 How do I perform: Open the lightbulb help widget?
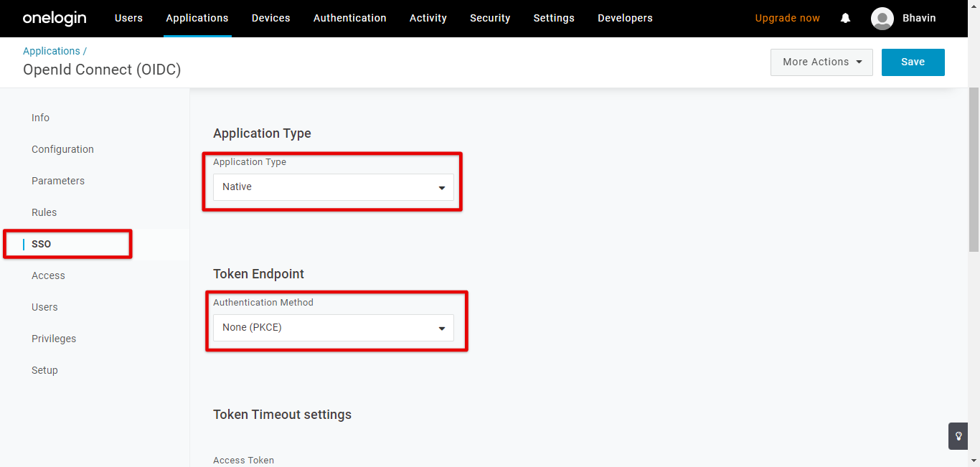[x=958, y=436]
